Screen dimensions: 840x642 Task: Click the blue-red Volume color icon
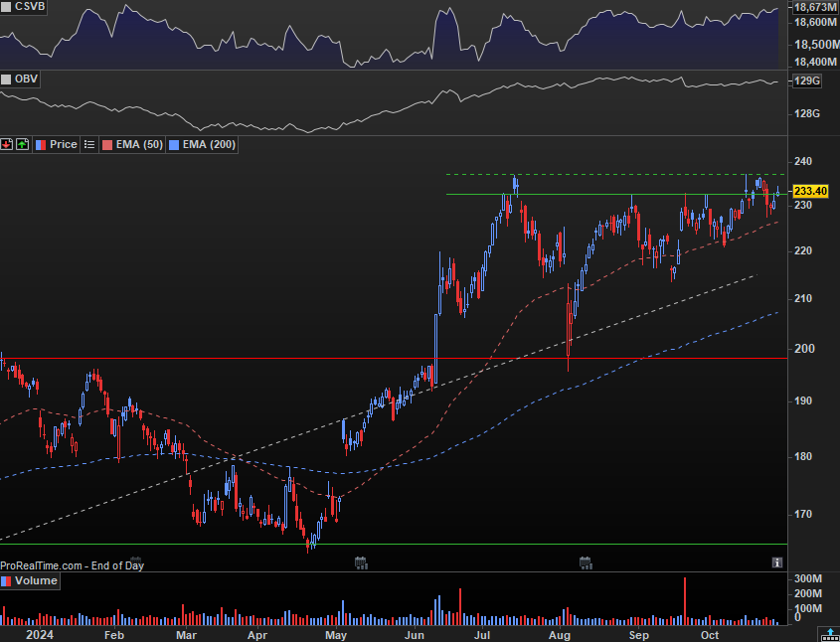[x=6, y=581]
